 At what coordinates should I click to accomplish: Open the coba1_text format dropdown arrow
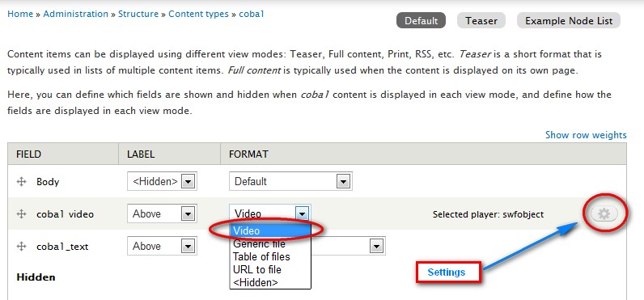pos(375,247)
